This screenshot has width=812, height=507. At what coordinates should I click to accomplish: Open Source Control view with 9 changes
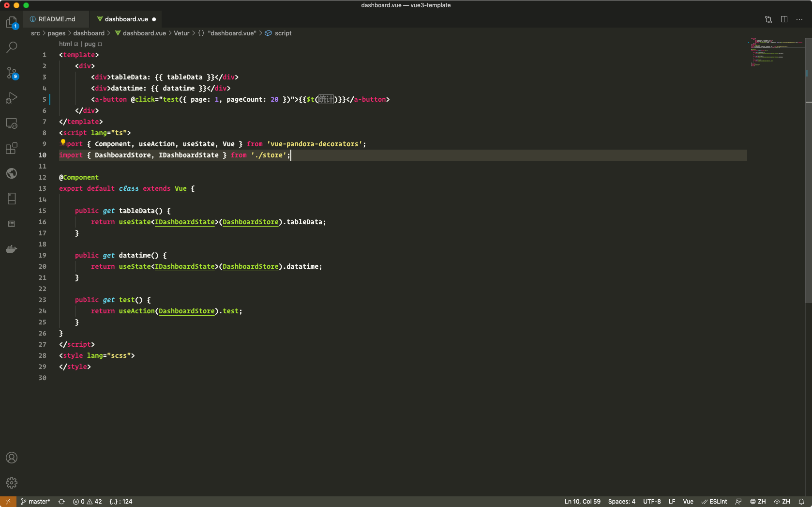[12, 73]
